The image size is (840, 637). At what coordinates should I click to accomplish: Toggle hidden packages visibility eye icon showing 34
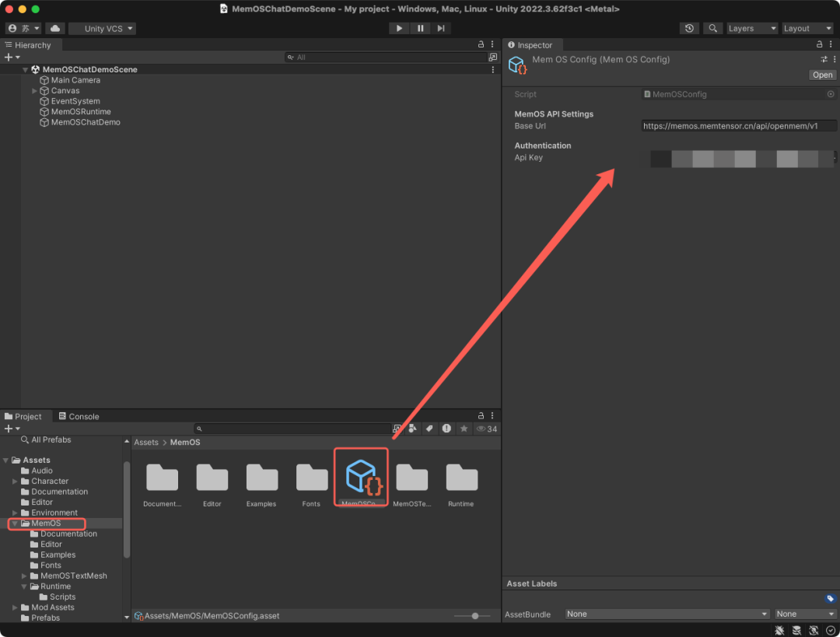(x=487, y=429)
